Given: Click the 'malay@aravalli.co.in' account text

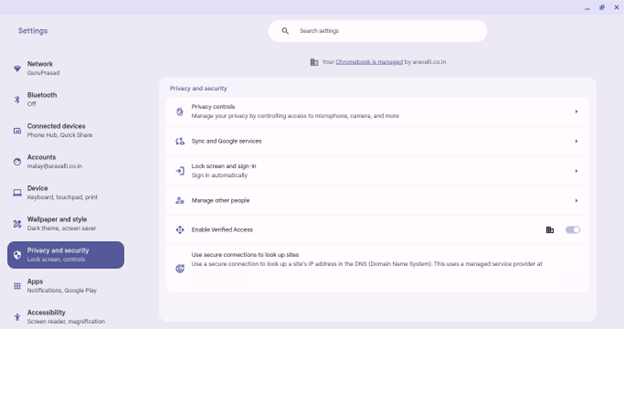Looking at the screenshot, I should (55, 166).
